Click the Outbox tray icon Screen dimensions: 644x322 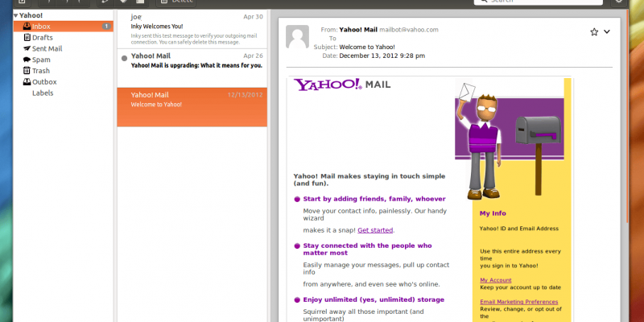[27, 82]
